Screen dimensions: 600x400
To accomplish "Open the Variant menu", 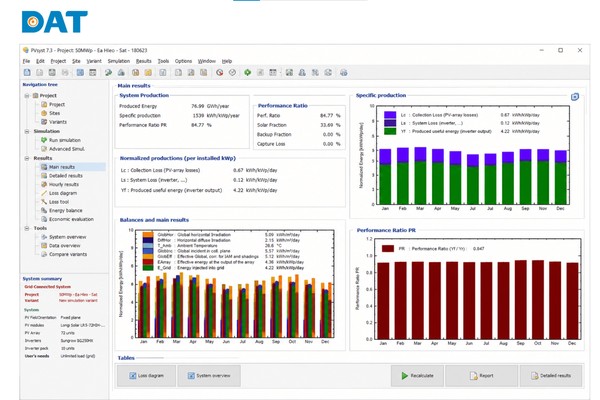I will pos(94,61).
